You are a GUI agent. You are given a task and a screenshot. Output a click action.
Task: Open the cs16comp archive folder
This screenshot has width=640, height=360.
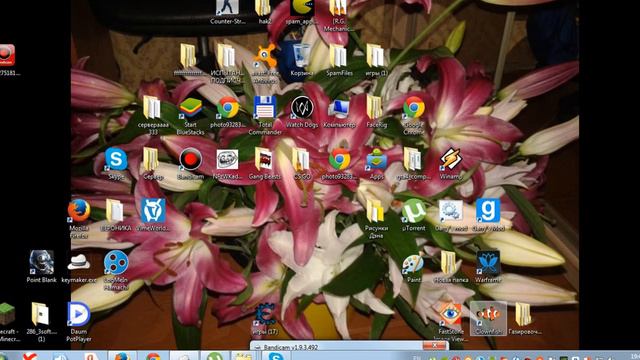[x=413, y=163]
